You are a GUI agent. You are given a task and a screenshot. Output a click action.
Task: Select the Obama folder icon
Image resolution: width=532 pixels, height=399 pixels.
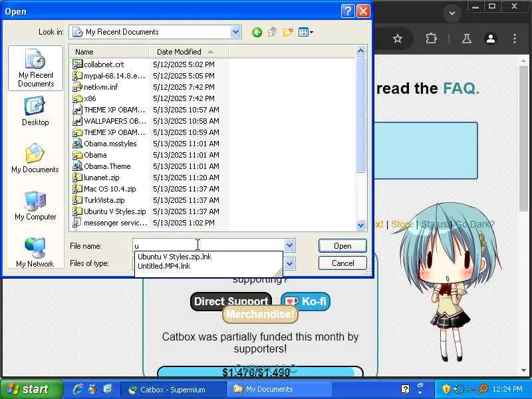click(x=77, y=155)
